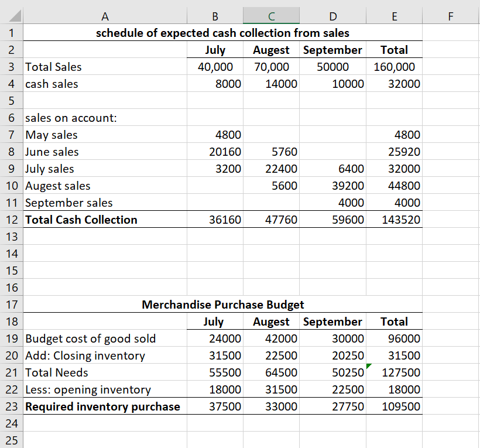This screenshot has height=448, width=480.
Task: Click the 24000 cost of goods cell
Action: pos(215,338)
